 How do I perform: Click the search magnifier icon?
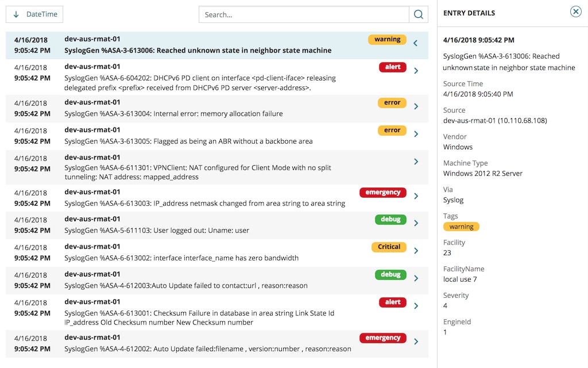pyautogui.click(x=419, y=14)
